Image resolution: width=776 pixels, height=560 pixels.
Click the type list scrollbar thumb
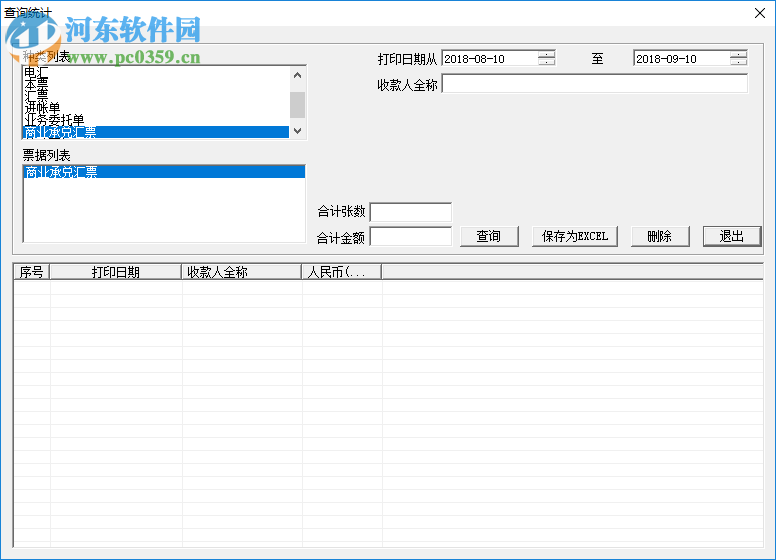[x=297, y=105]
